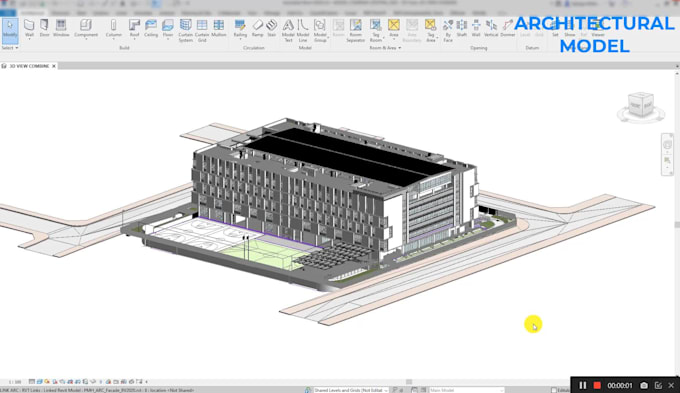680x393 pixels.
Task: Open the File ribbon tab
Action: 7,13
